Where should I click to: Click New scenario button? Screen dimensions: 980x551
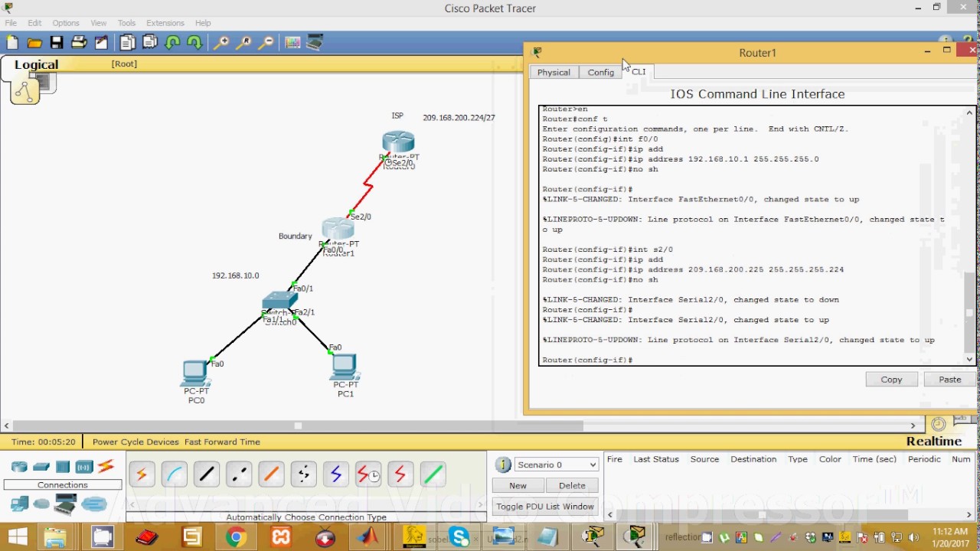(x=518, y=485)
